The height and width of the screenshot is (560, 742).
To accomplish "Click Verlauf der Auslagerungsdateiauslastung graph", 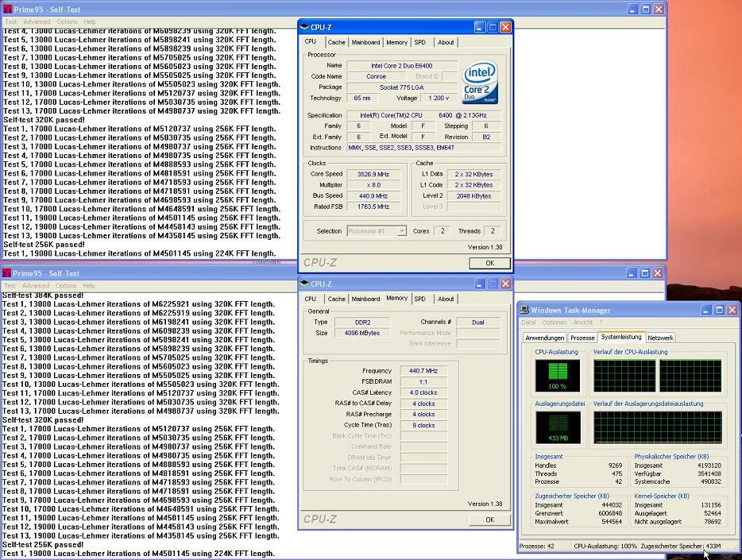I will point(658,427).
